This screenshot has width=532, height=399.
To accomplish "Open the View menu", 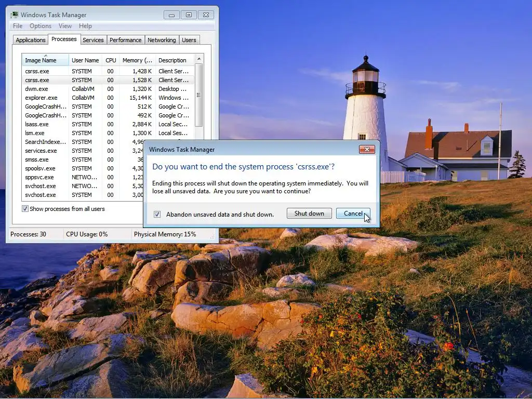I will [65, 26].
